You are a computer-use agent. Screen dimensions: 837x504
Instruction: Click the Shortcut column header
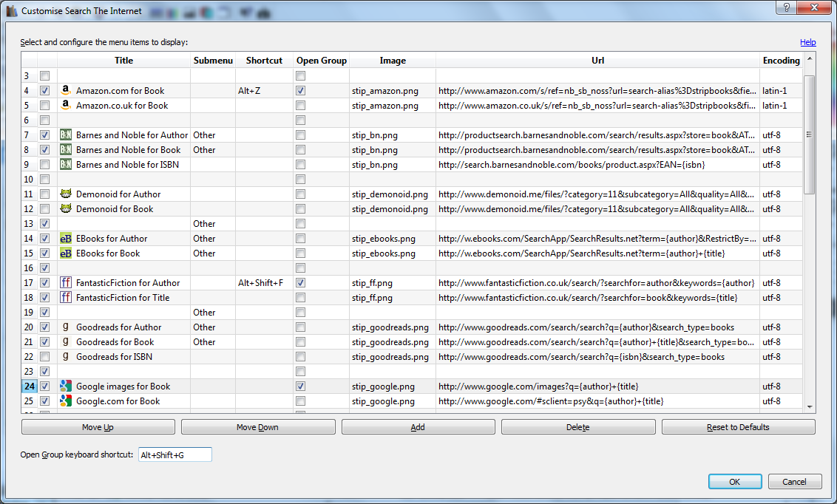[264, 61]
